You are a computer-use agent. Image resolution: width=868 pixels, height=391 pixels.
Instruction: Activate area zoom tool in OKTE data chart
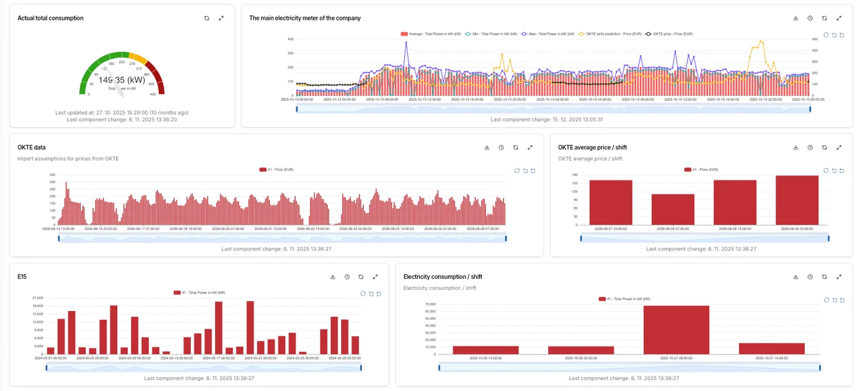point(525,170)
